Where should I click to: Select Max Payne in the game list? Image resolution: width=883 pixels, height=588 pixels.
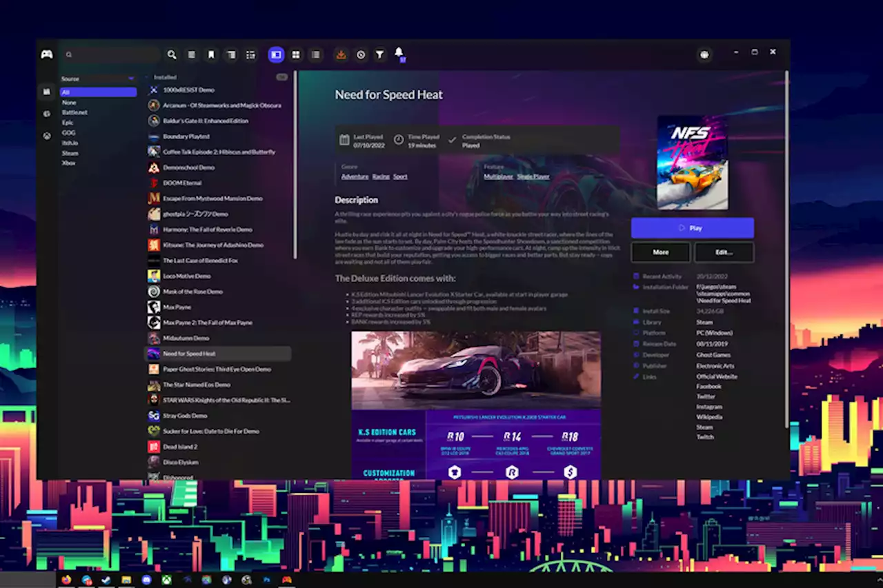[217, 307]
